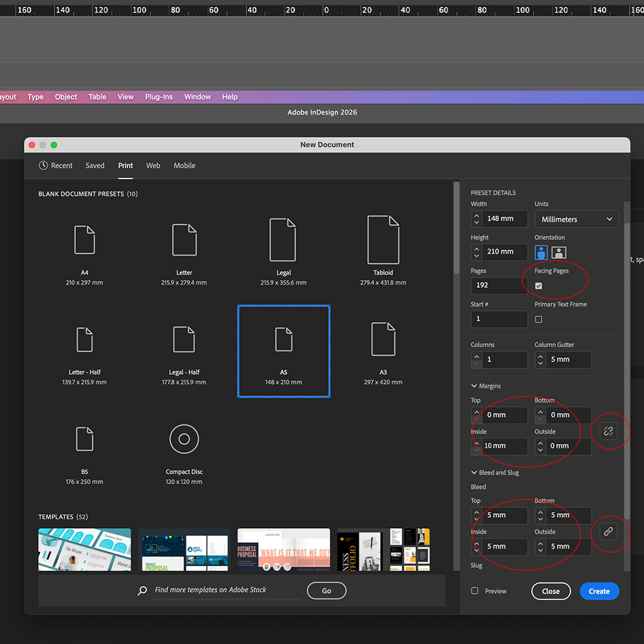Click the Start # input field
Image resolution: width=644 pixels, height=644 pixels.
pos(499,319)
